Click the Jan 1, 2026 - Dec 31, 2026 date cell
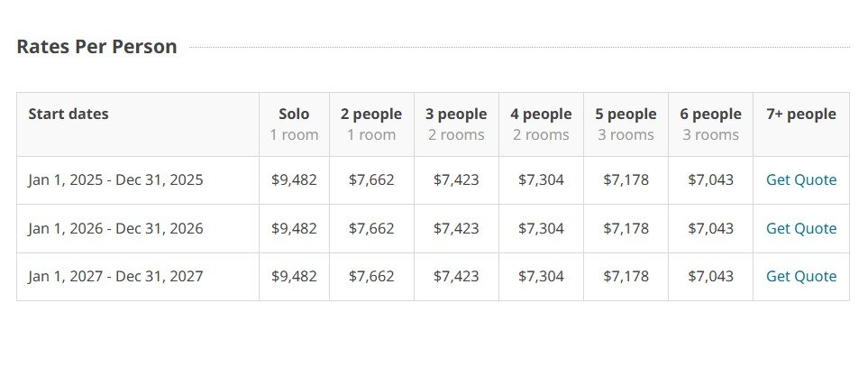Viewport: 868px width, 367px height. [x=115, y=228]
